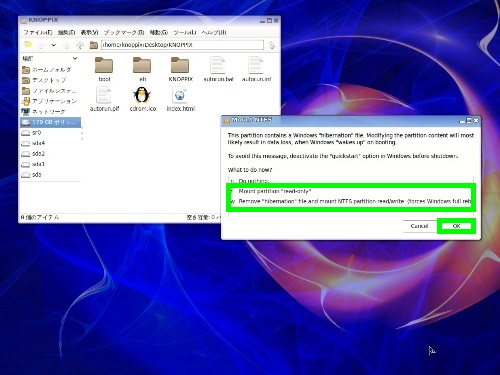Select the KNOPPIX folder icon

180,65
